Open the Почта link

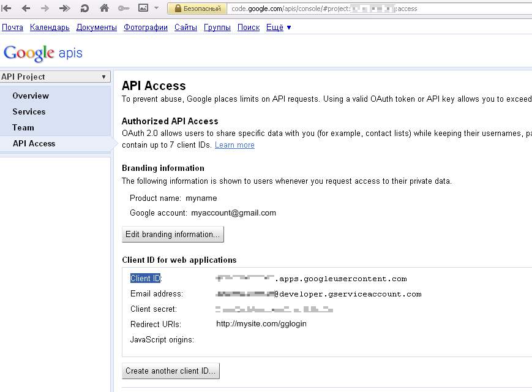pos(13,28)
